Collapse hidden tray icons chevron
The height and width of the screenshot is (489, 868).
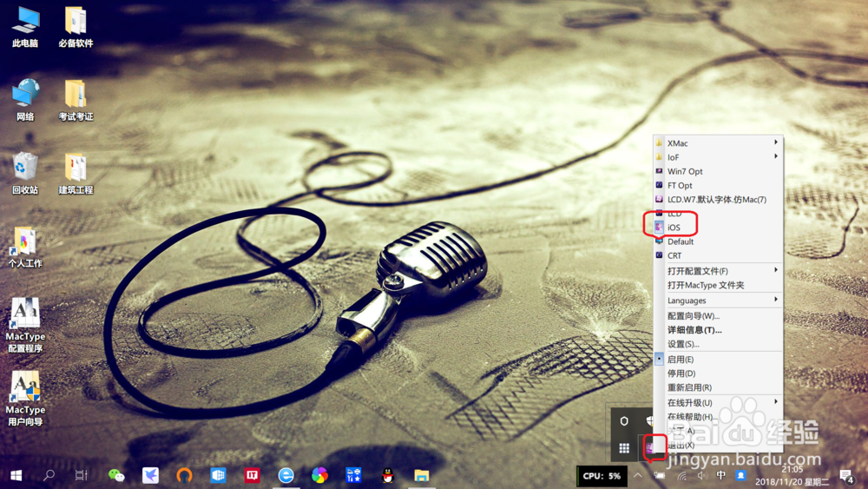(x=638, y=476)
